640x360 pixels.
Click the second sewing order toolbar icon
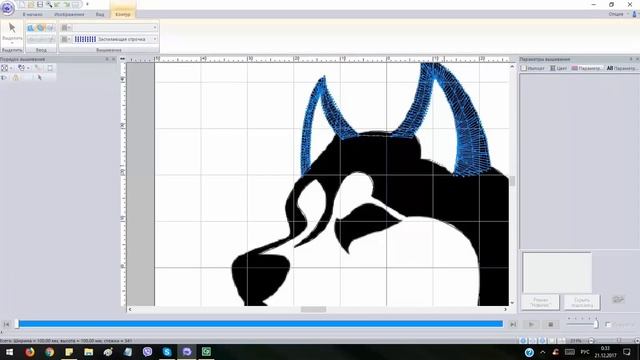[x=21, y=68]
